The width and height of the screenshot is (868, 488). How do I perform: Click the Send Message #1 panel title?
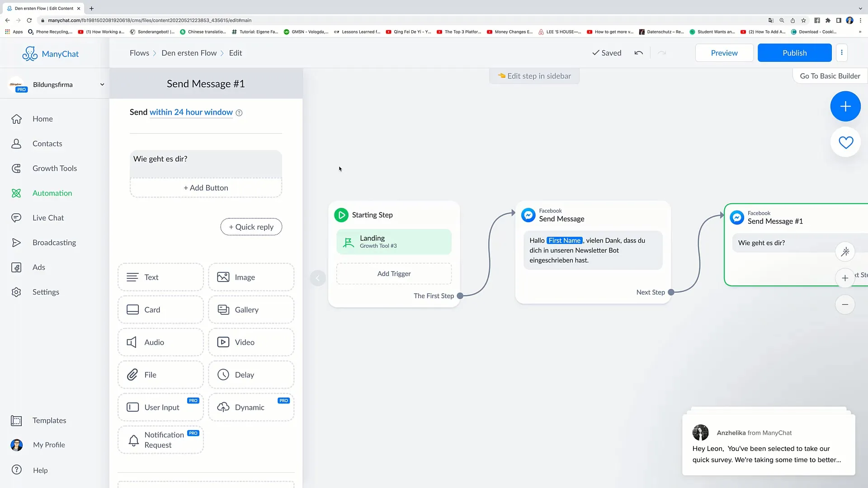click(206, 84)
